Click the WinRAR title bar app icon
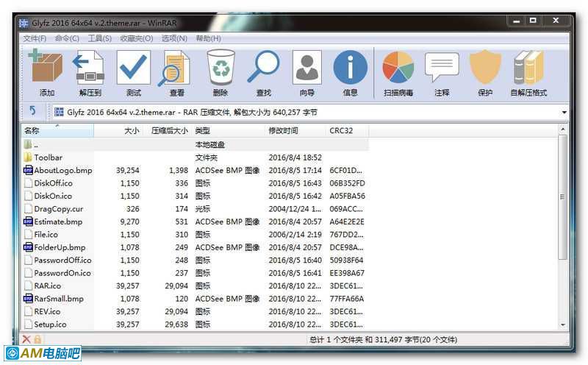Viewport: 588px width, 365px height. pos(24,23)
